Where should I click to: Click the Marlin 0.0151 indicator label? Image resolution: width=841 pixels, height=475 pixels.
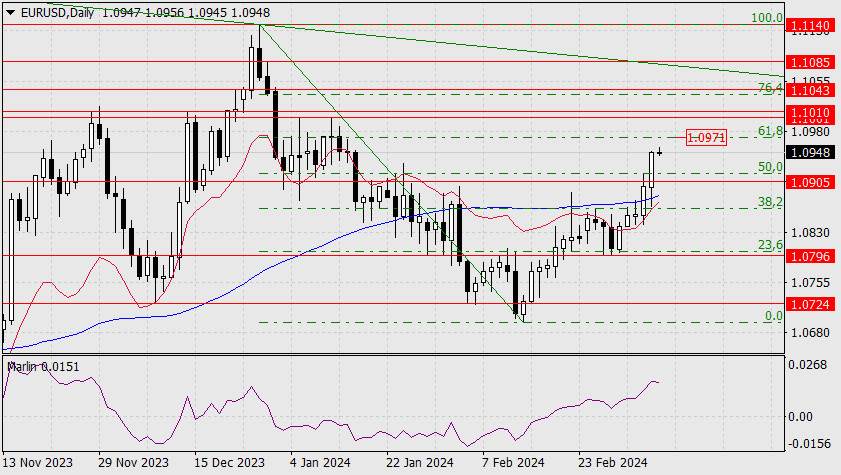pos(43,367)
